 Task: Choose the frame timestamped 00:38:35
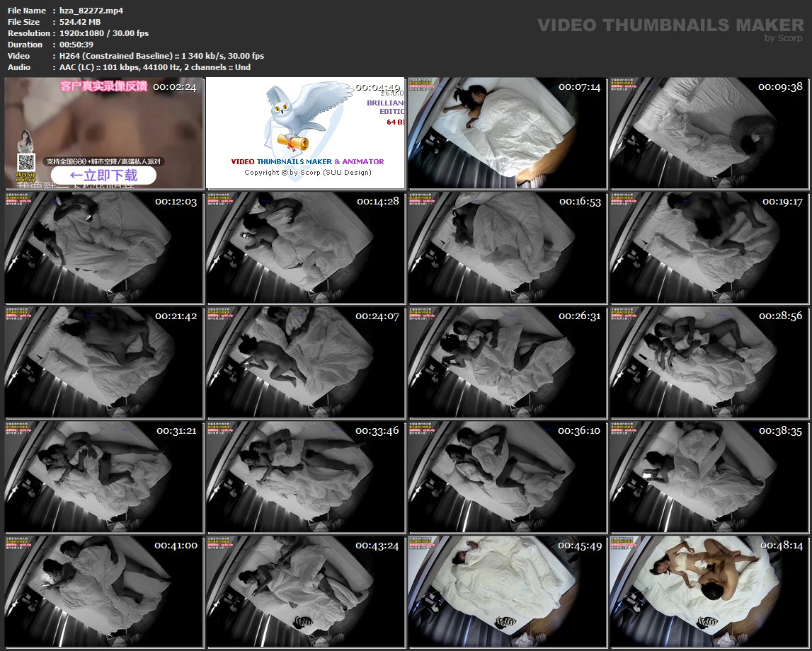click(709, 477)
